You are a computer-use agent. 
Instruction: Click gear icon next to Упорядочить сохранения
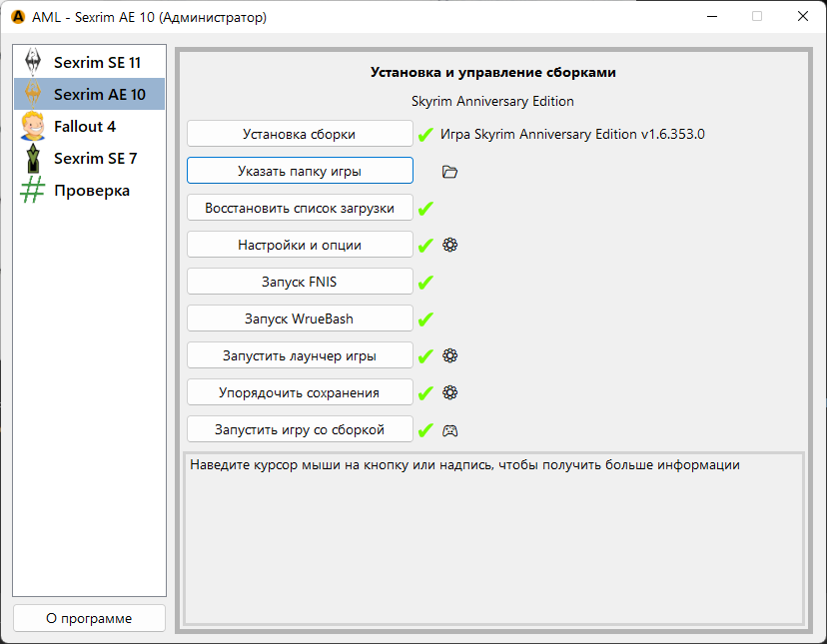coord(450,392)
